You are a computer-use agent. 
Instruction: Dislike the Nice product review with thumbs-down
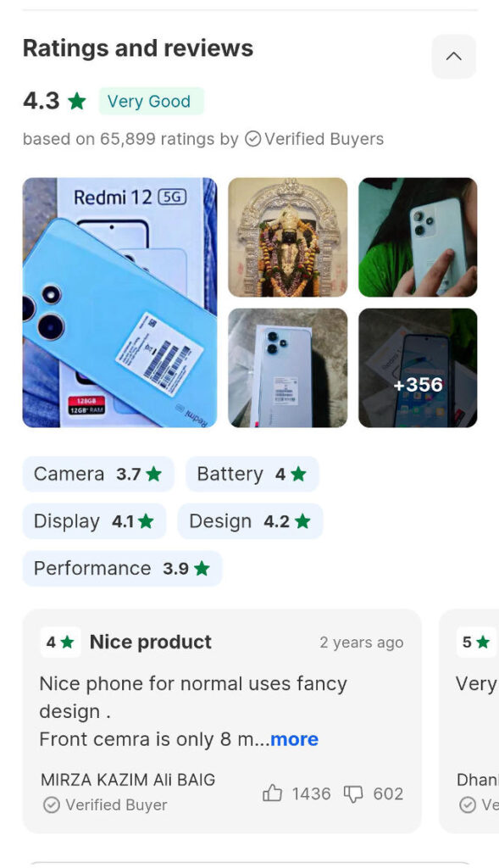click(353, 793)
